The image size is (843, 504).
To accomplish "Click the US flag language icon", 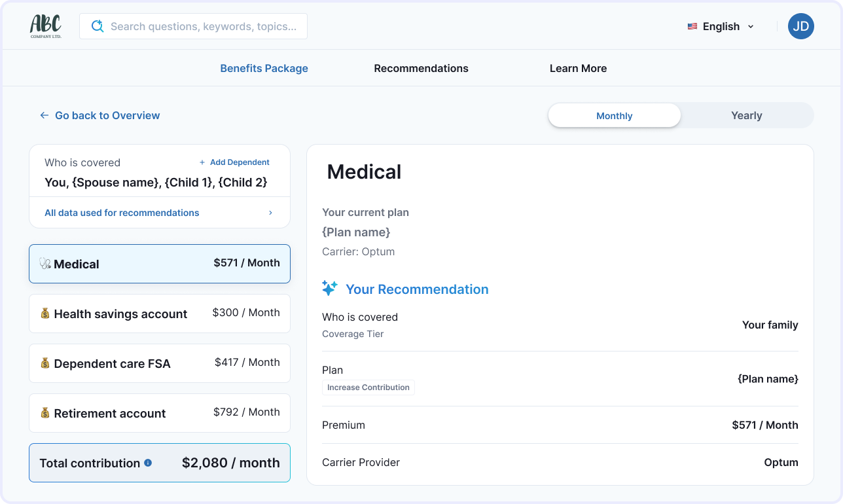I will [692, 27].
